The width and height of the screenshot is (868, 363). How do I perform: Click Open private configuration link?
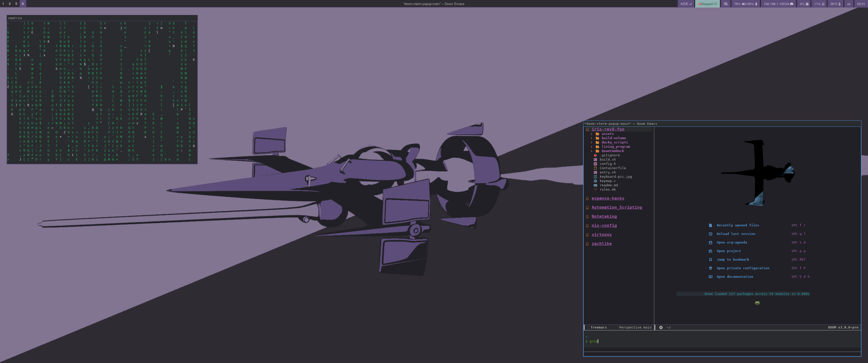[x=743, y=268]
